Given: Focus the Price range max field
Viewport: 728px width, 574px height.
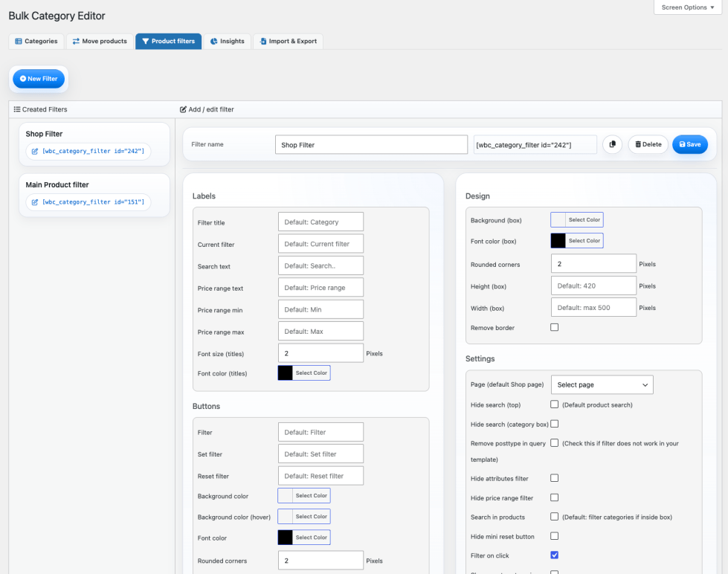Looking at the screenshot, I should (x=320, y=331).
